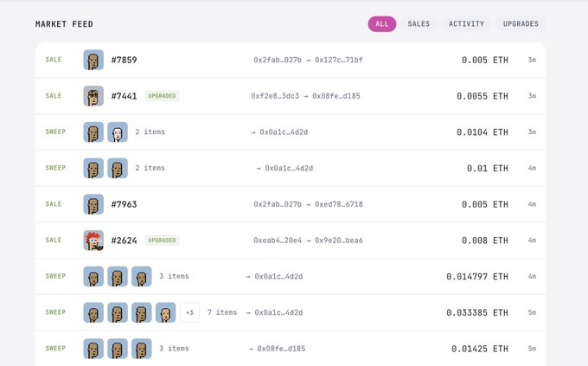Click buyer 0x0a1c…4d2d on 0.01 ETH sweep
This screenshot has width=588, height=366.
tap(289, 168)
